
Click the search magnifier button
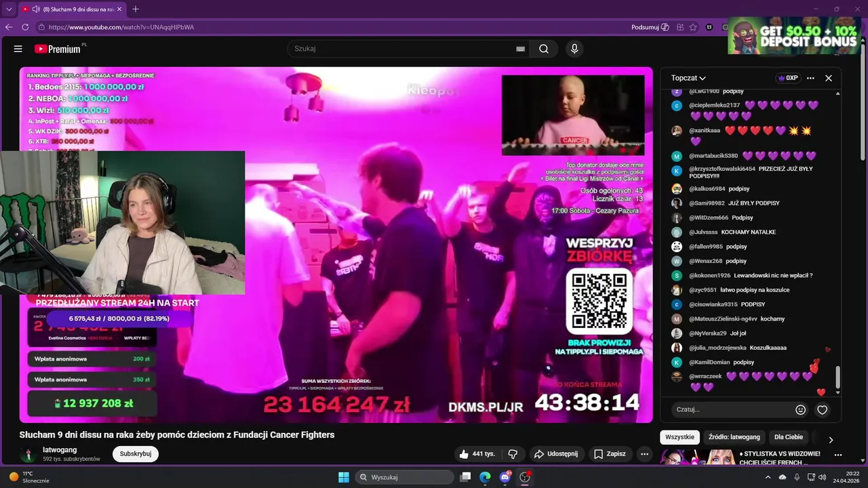pos(544,49)
